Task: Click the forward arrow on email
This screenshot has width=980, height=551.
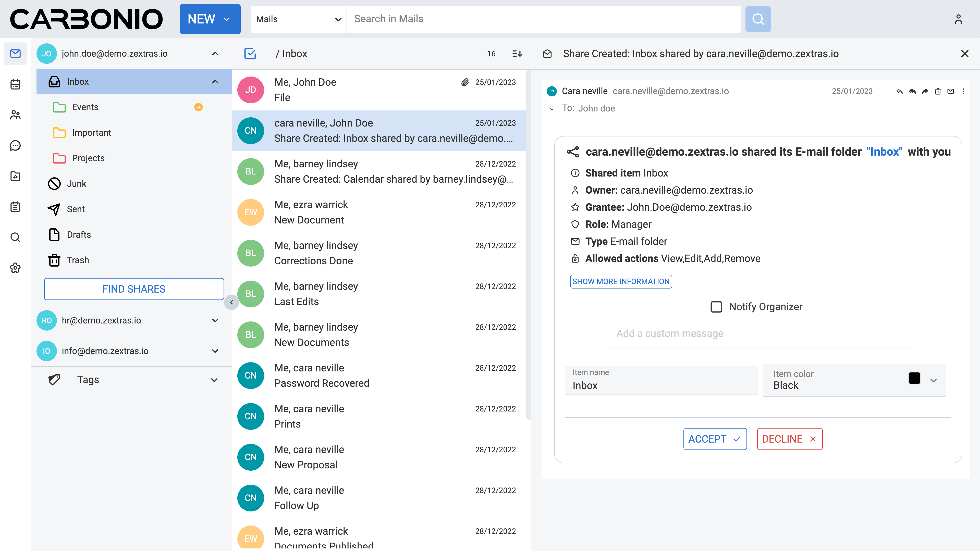Action: pyautogui.click(x=925, y=91)
